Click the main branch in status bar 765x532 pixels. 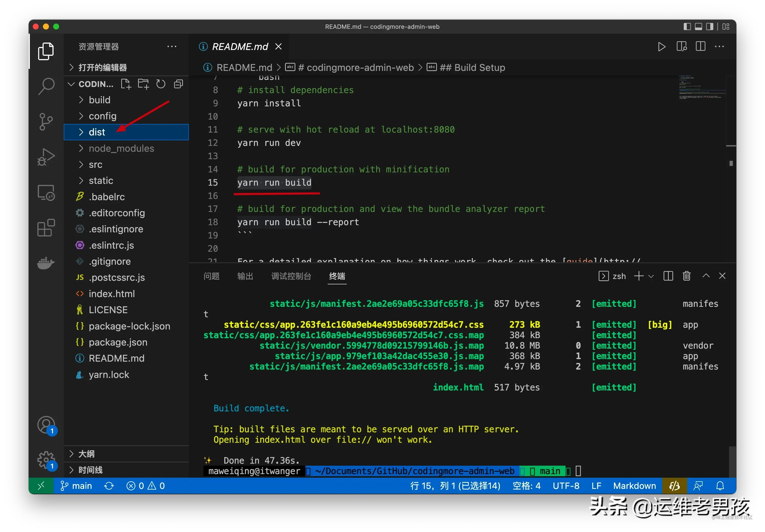tap(77, 486)
